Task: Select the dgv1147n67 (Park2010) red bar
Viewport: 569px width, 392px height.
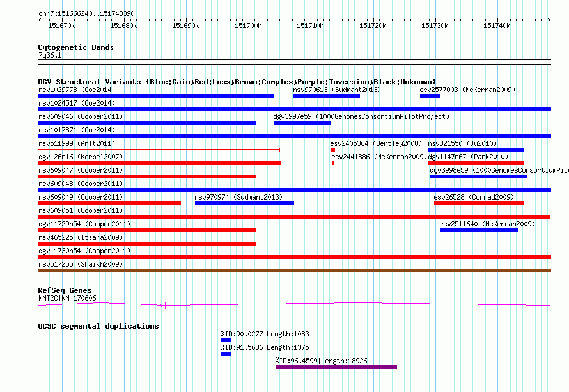Action: [x=476, y=163]
